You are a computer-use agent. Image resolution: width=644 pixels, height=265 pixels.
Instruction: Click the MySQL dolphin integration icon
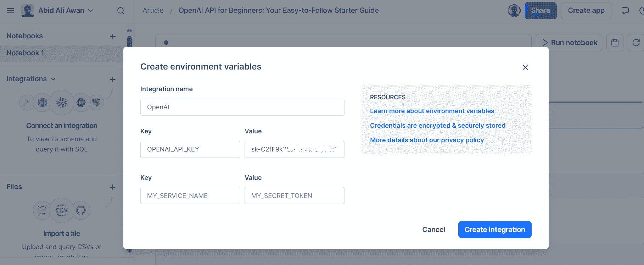coord(27,103)
